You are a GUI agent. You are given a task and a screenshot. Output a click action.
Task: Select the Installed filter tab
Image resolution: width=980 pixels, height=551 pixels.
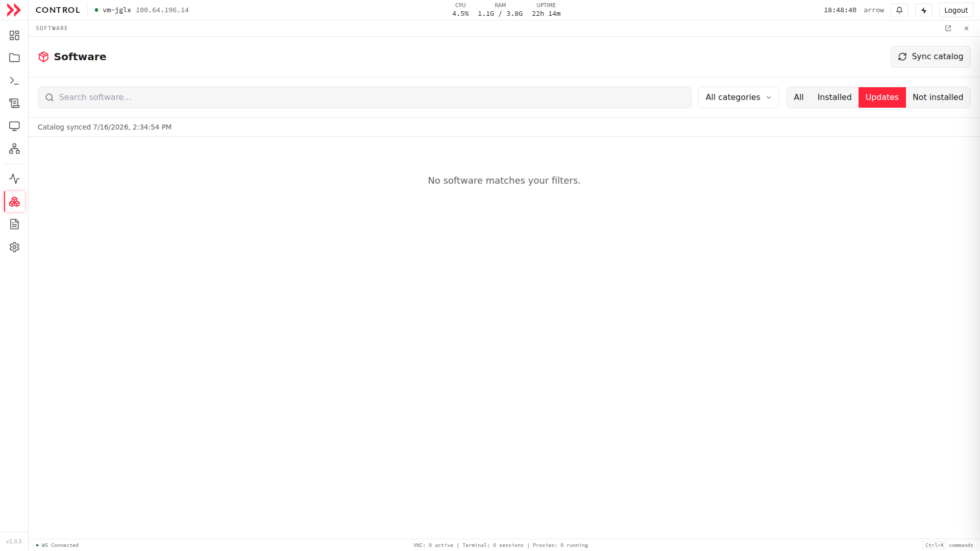[x=835, y=97]
